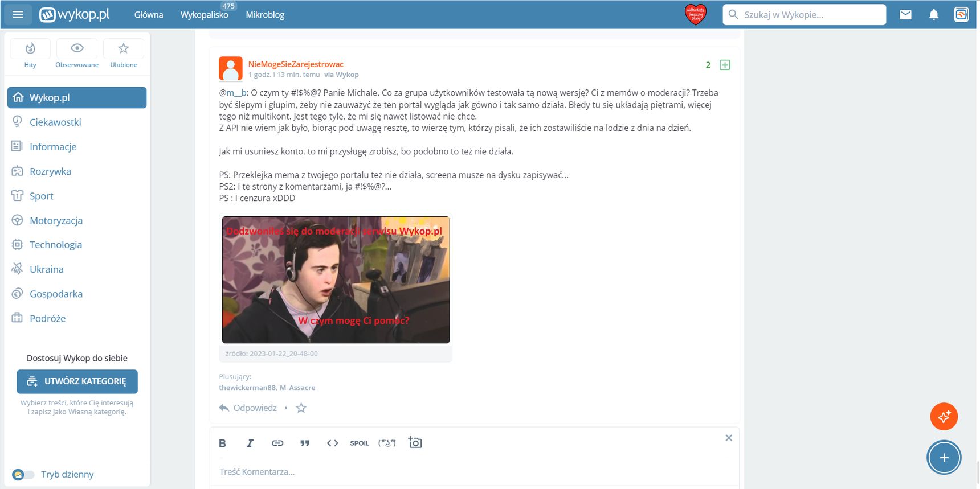Open the notifications bell icon
Image resolution: width=980 pixels, height=489 pixels.
(934, 15)
